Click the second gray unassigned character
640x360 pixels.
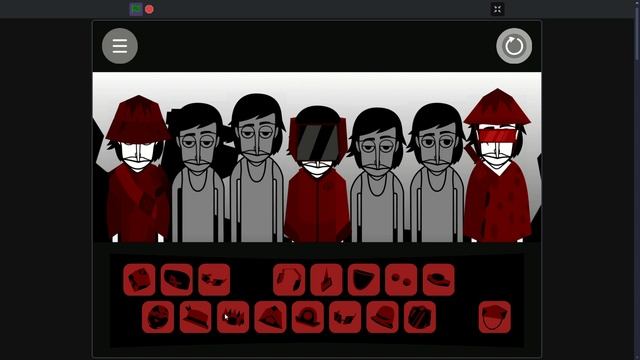click(x=198, y=173)
